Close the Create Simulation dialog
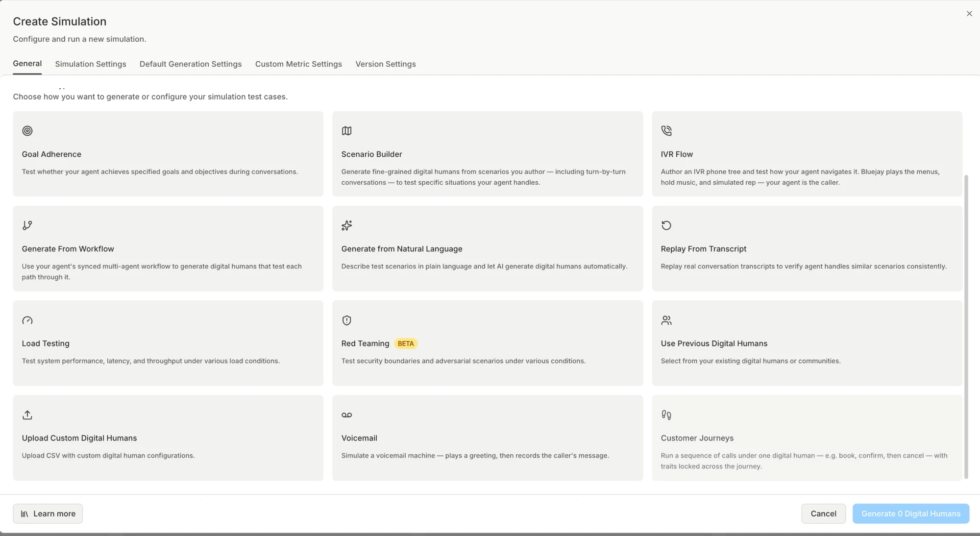Image resolution: width=980 pixels, height=536 pixels. [969, 14]
